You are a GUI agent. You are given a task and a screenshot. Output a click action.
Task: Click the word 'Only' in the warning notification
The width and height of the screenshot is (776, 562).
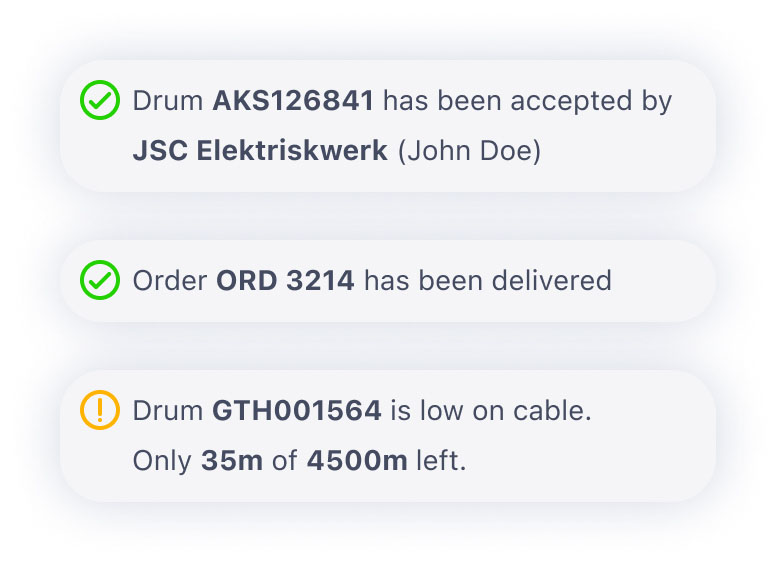(162, 462)
